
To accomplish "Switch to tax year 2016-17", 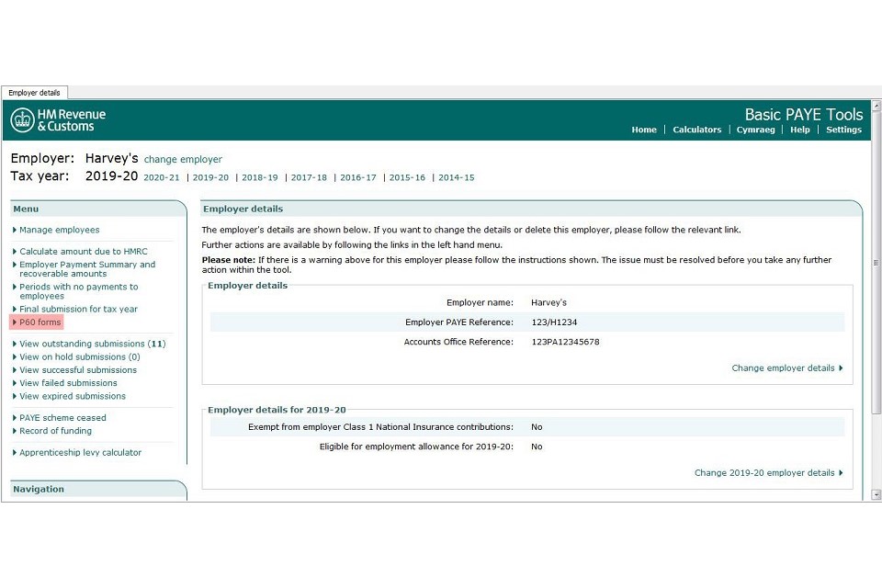I will 357,177.
